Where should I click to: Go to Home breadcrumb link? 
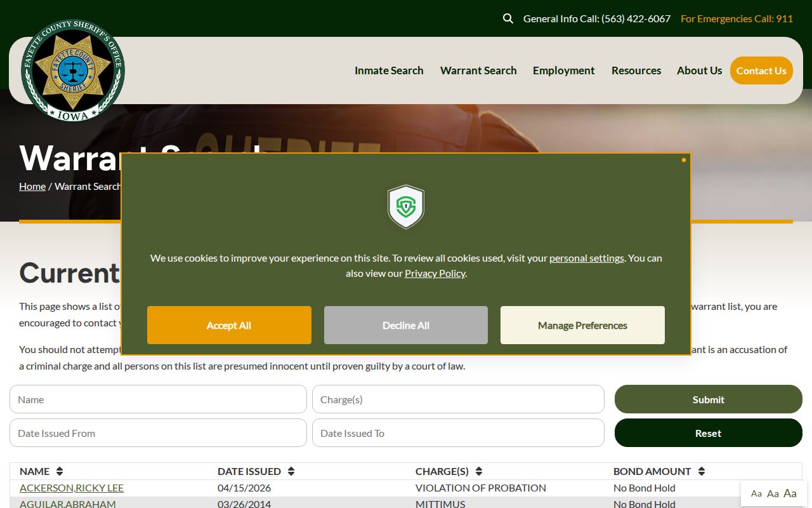(32, 186)
